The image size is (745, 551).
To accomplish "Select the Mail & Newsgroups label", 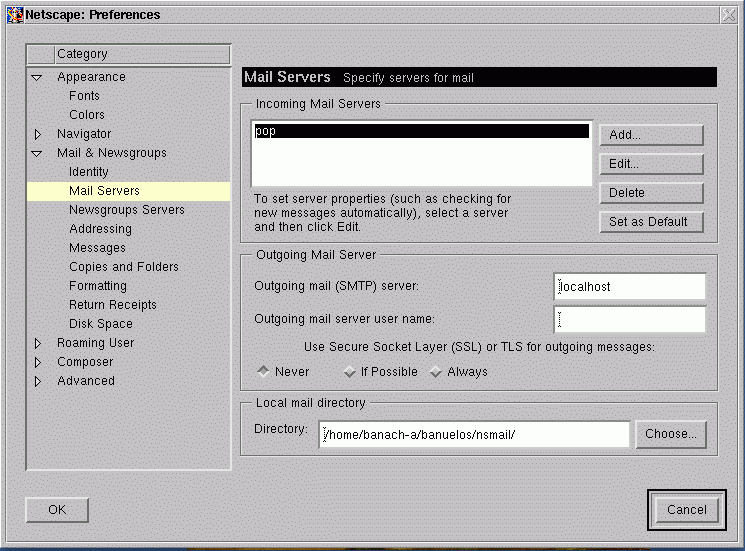I will 112,152.
